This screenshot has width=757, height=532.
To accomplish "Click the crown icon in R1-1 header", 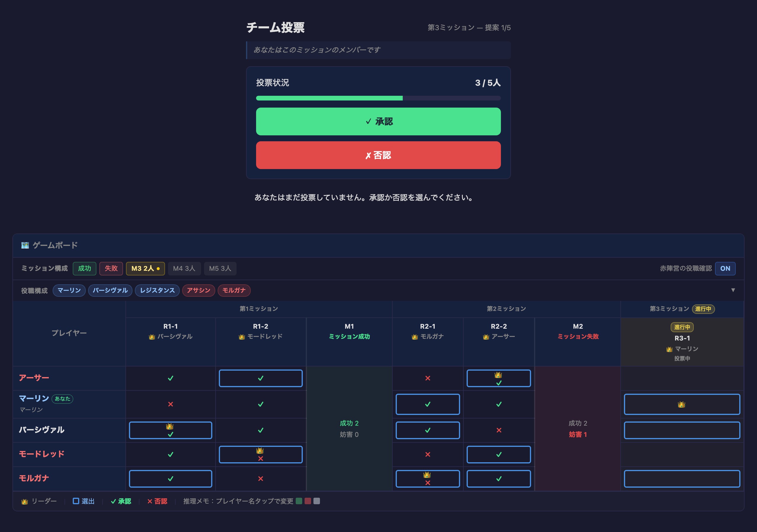I will [152, 337].
